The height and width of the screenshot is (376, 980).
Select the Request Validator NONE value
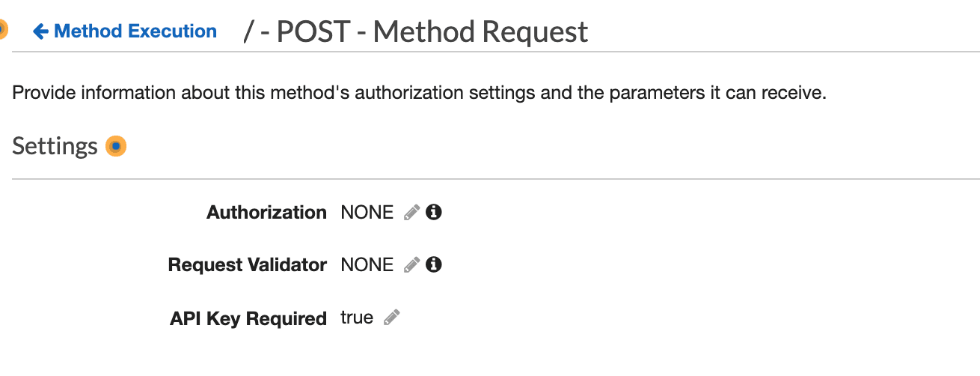367,265
